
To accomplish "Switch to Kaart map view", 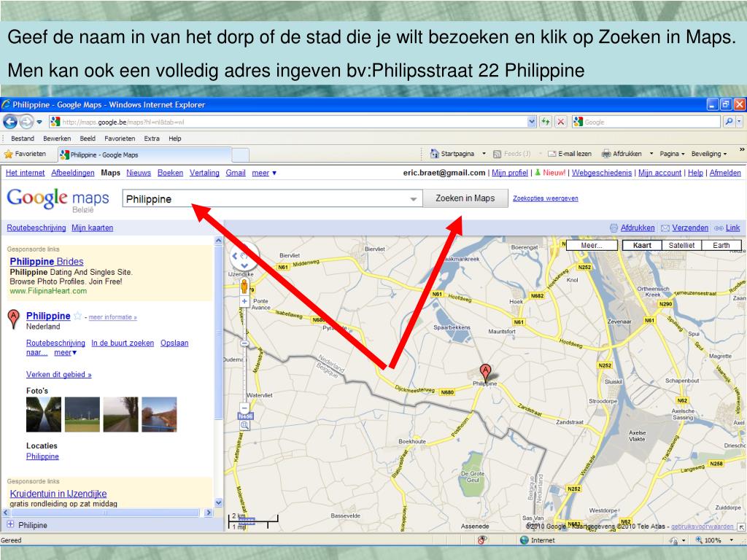I will (x=642, y=245).
